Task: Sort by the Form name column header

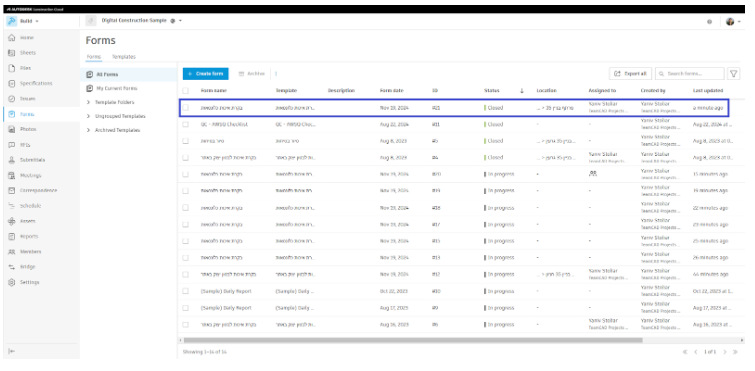Action: tap(214, 90)
